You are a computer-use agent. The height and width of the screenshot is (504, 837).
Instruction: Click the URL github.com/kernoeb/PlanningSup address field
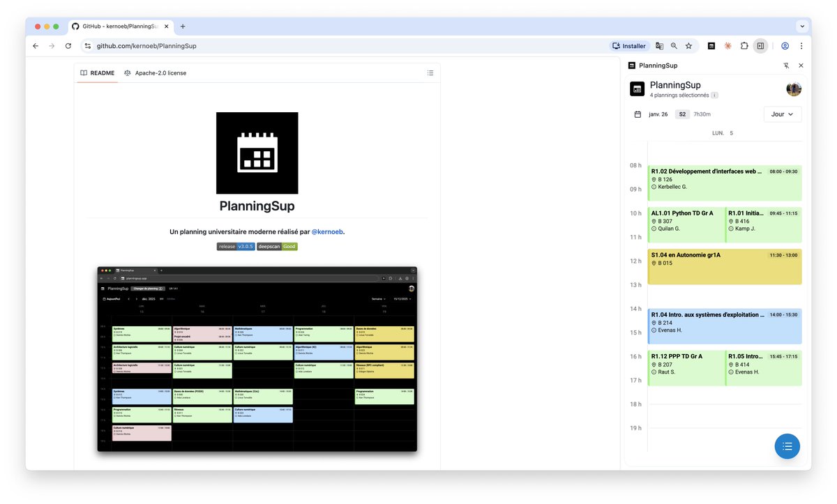pyautogui.click(x=146, y=46)
